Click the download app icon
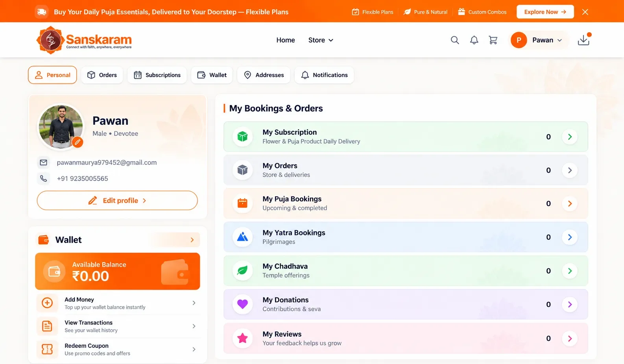624x364 pixels. click(584, 40)
